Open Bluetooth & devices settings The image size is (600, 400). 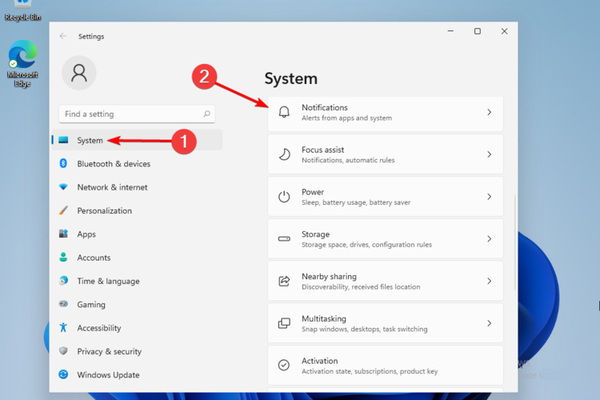coord(137,164)
